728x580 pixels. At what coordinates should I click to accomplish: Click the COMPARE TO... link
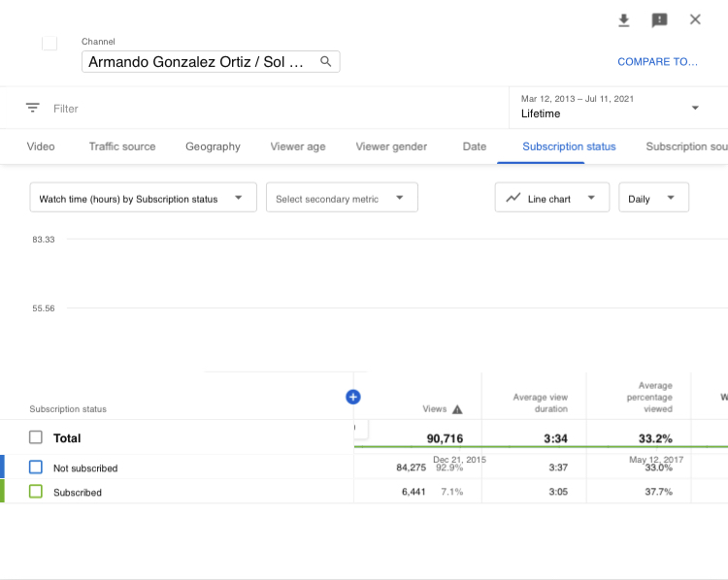[x=657, y=62]
